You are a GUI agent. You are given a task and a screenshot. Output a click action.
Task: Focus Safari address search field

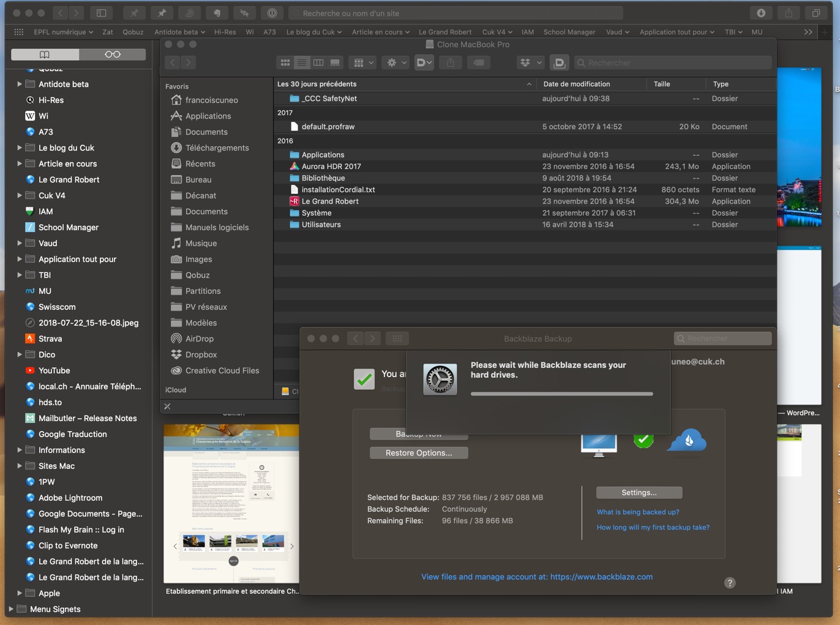[x=456, y=13]
